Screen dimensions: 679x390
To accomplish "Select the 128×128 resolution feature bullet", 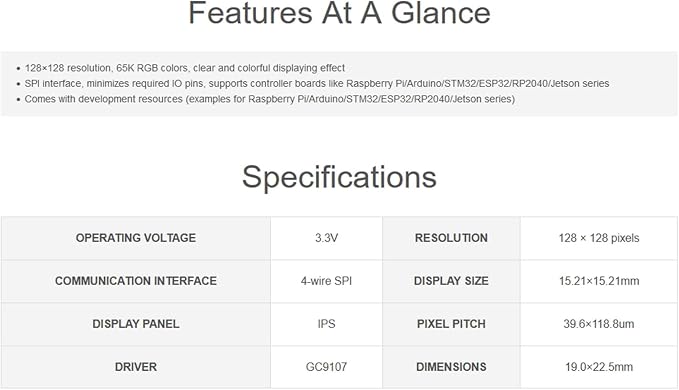I will [x=184, y=68].
